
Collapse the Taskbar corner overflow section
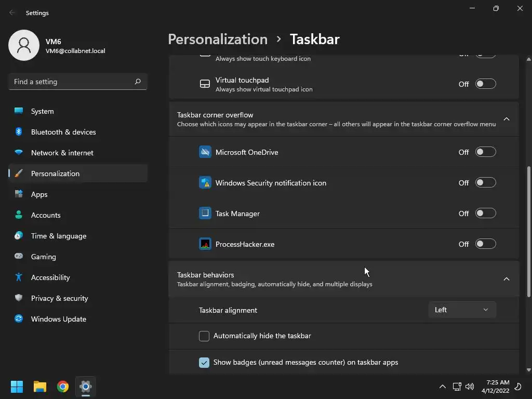[507, 119]
